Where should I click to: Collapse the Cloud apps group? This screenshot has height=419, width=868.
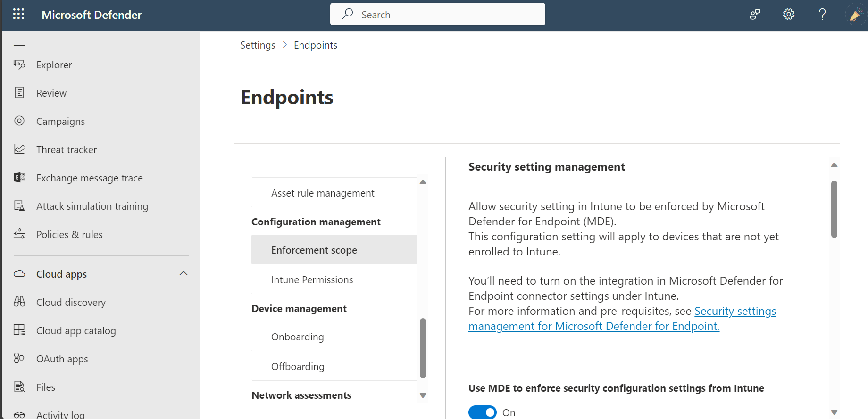pyautogui.click(x=184, y=273)
